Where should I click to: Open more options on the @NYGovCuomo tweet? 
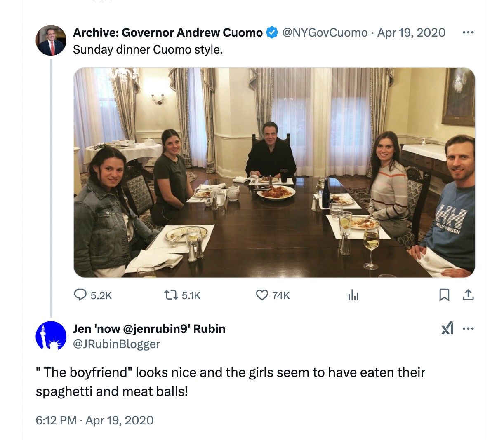(468, 33)
